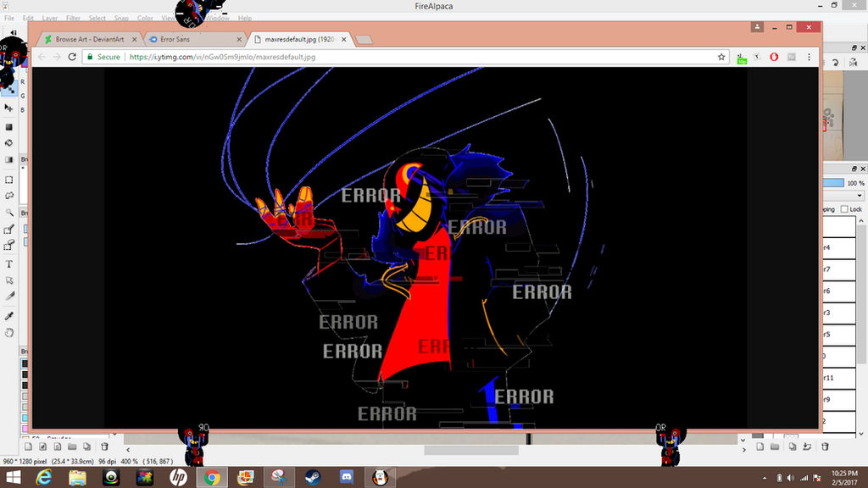The width and height of the screenshot is (868, 488).
Task: Adjust the layer opacity slider
Action: click(833, 183)
